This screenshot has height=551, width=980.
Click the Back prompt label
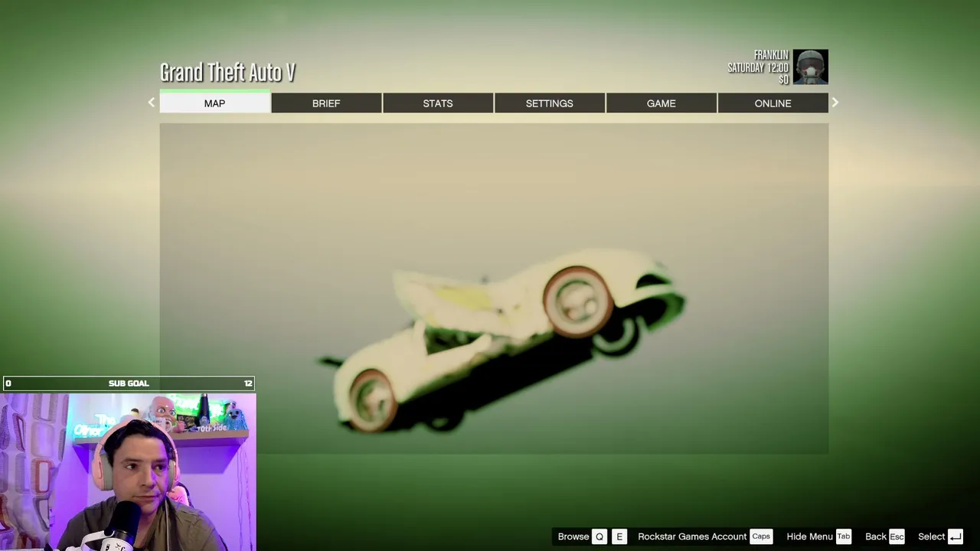(x=876, y=536)
